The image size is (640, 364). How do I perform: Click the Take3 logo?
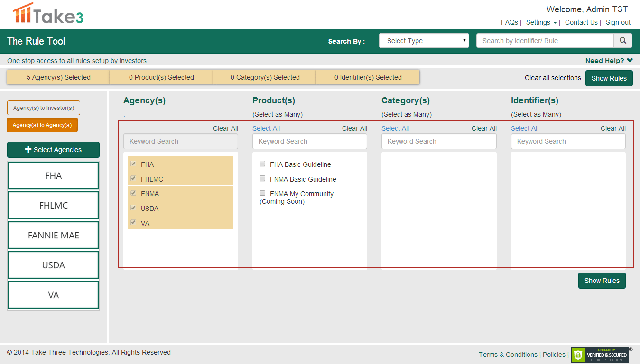[x=48, y=14]
